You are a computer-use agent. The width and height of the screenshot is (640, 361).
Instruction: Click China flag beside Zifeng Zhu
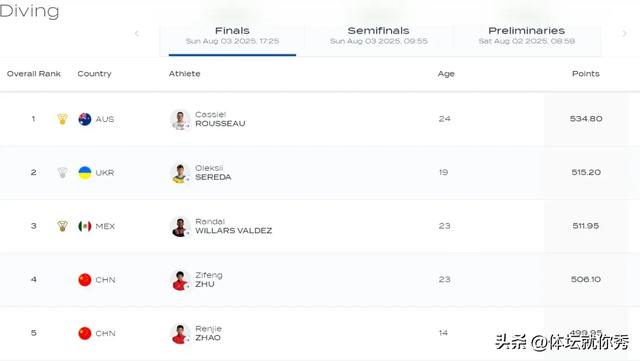[x=85, y=280]
